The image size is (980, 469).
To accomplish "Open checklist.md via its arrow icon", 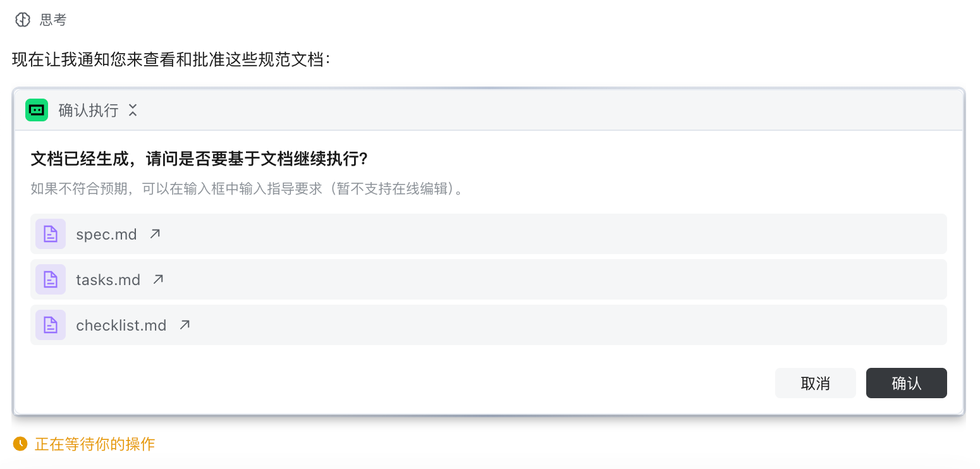I will [x=185, y=325].
